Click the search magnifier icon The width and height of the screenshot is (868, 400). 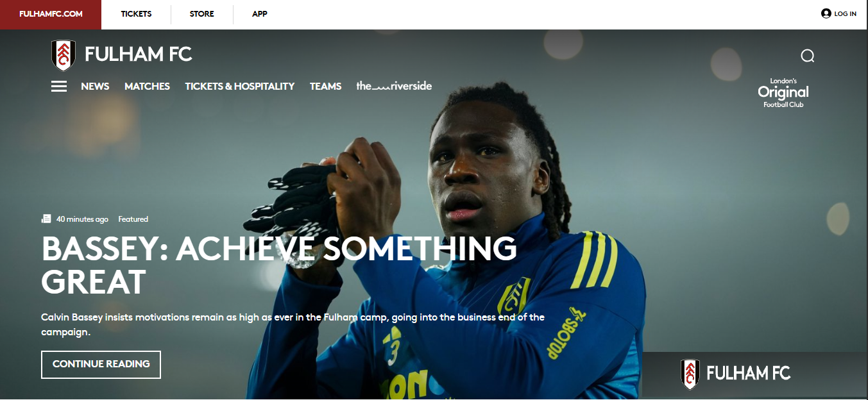pyautogui.click(x=808, y=56)
